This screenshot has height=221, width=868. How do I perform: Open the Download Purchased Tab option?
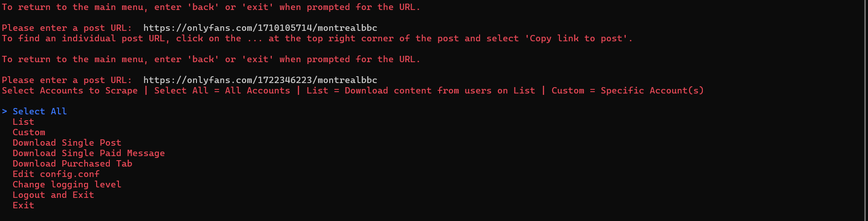pyautogui.click(x=72, y=163)
